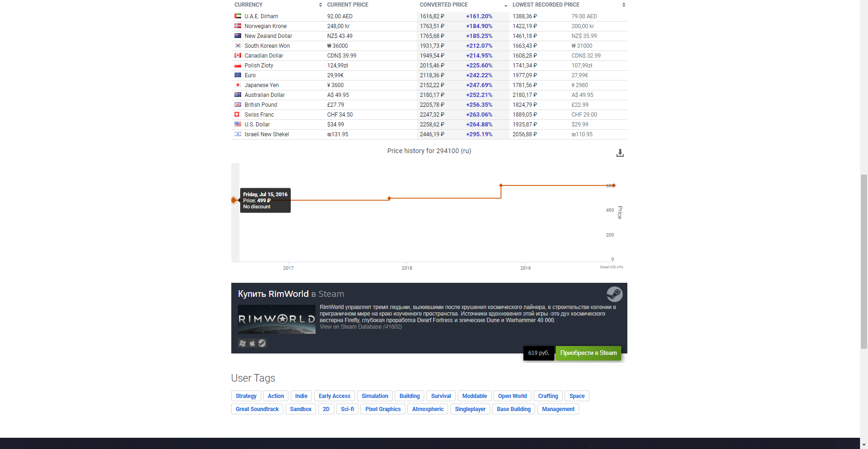Screen dimensions: 868x449
Task: Click the Israeli New Shekel flag icon
Action: (x=238, y=134)
